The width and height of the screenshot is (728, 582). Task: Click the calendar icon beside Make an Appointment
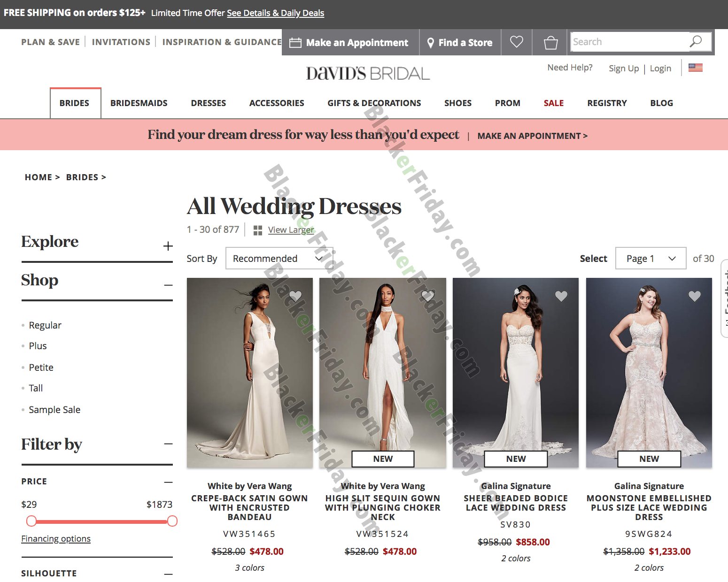(x=295, y=43)
